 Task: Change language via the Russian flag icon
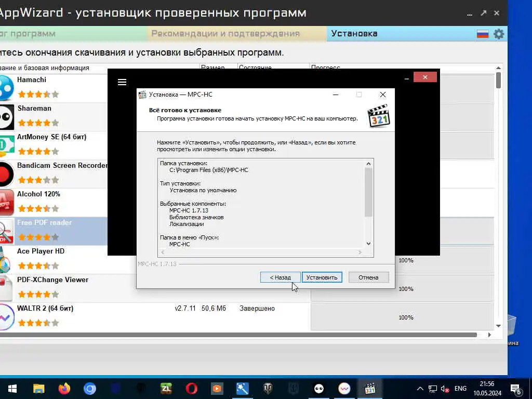(483, 34)
